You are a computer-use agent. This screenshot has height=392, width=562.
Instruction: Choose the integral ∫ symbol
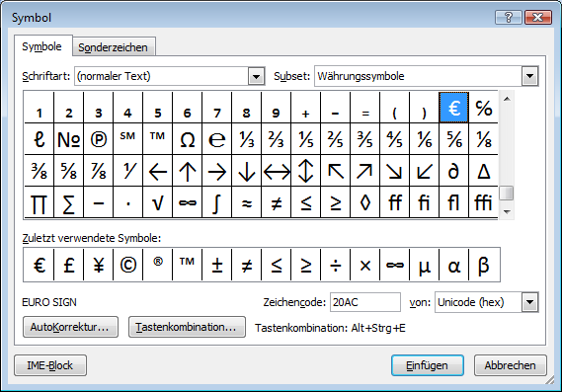pos(217,202)
